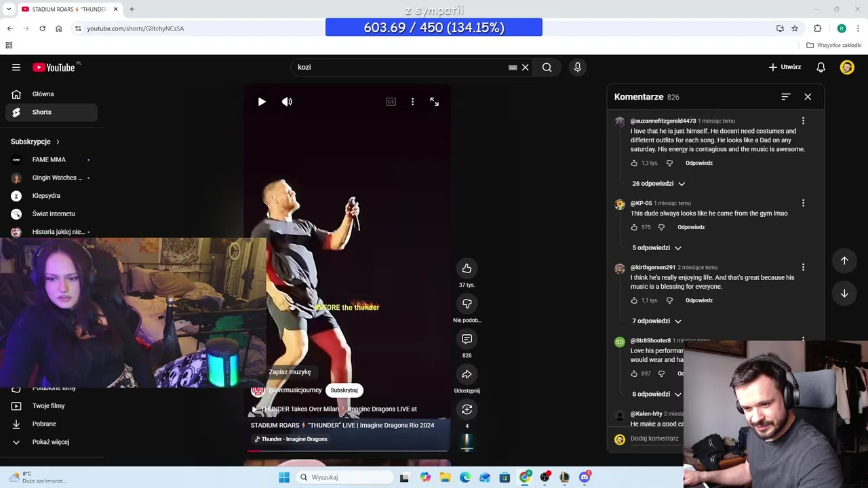Click the search magnifier button

[x=547, y=67]
